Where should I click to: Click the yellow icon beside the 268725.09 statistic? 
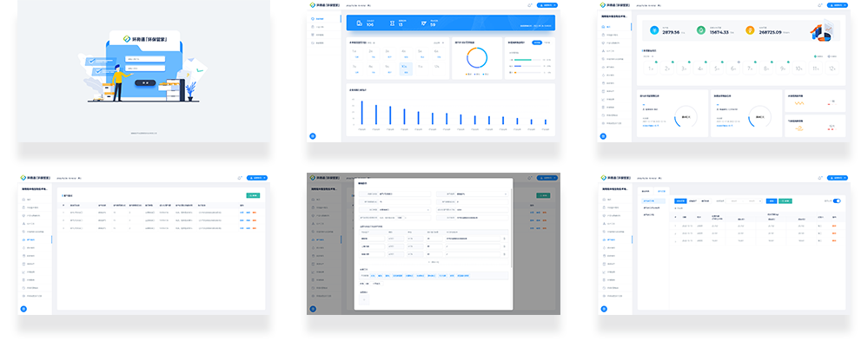[x=752, y=31]
